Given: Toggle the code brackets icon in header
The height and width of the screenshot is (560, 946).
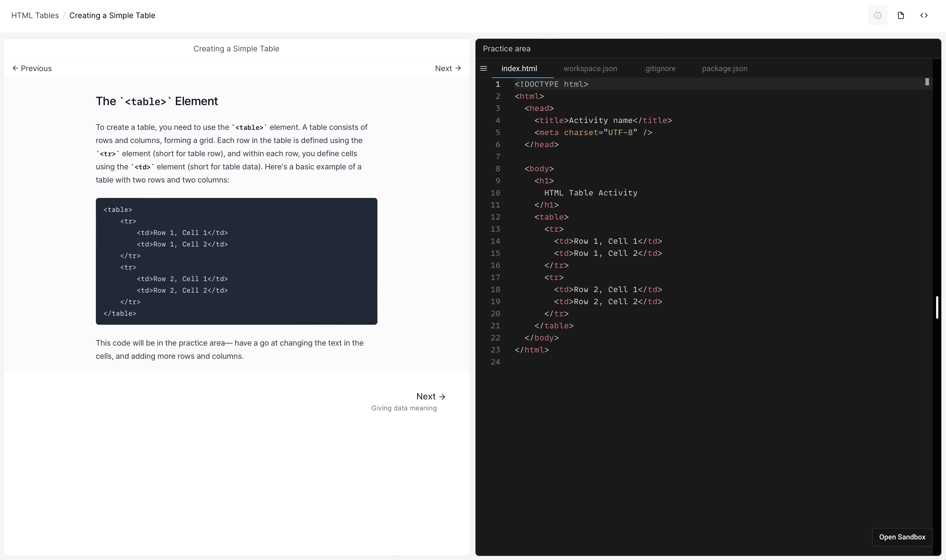Looking at the screenshot, I should pos(924,15).
